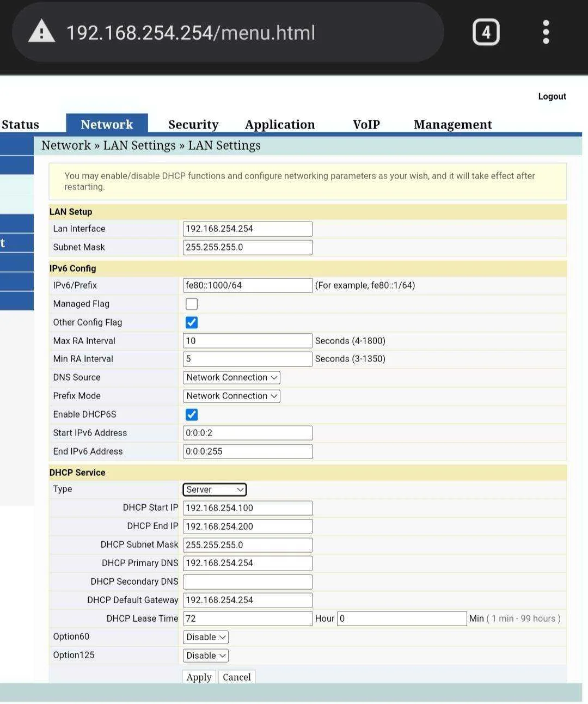
Task: Click the DHCP Lease Time hour field
Action: pyautogui.click(x=248, y=619)
